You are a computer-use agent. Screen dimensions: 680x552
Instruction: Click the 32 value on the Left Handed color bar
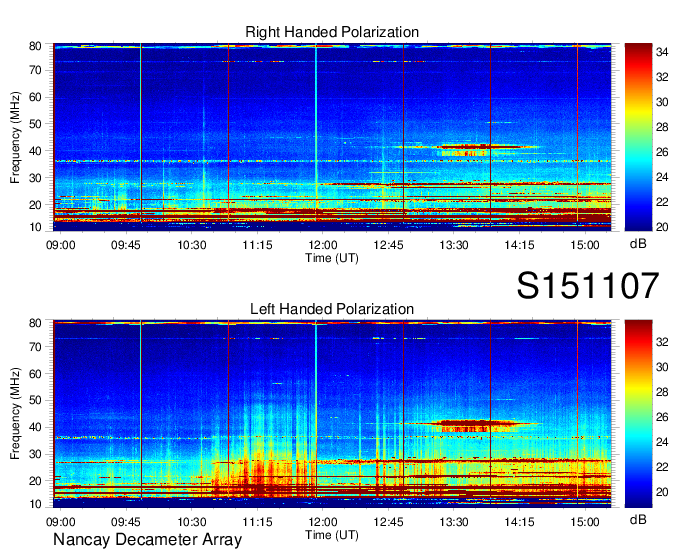point(662,342)
